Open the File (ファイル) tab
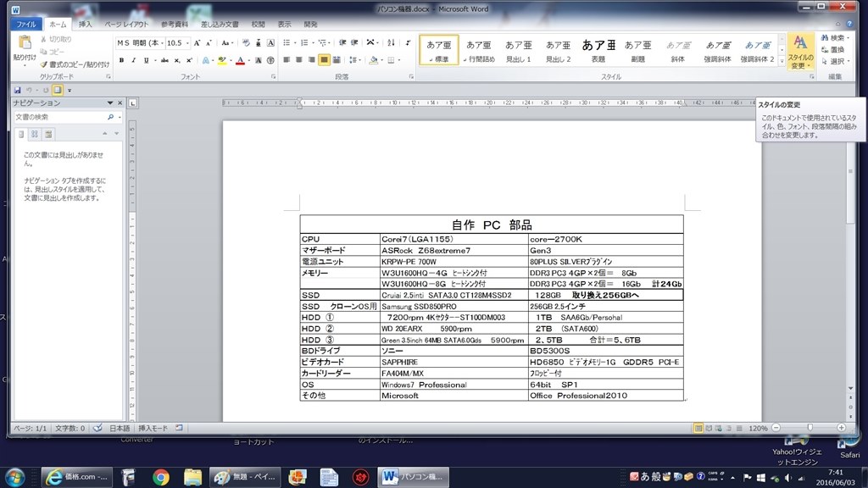 pyautogui.click(x=26, y=25)
